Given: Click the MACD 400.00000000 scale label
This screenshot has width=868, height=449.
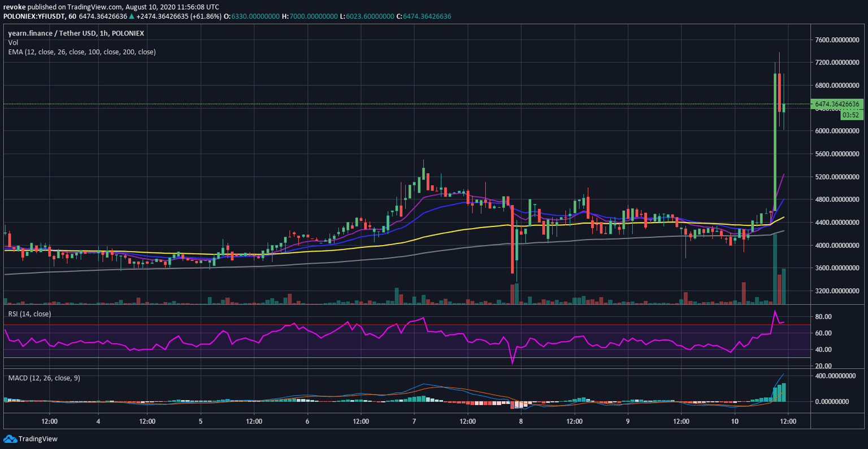Looking at the screenshot, I should 835,376.
